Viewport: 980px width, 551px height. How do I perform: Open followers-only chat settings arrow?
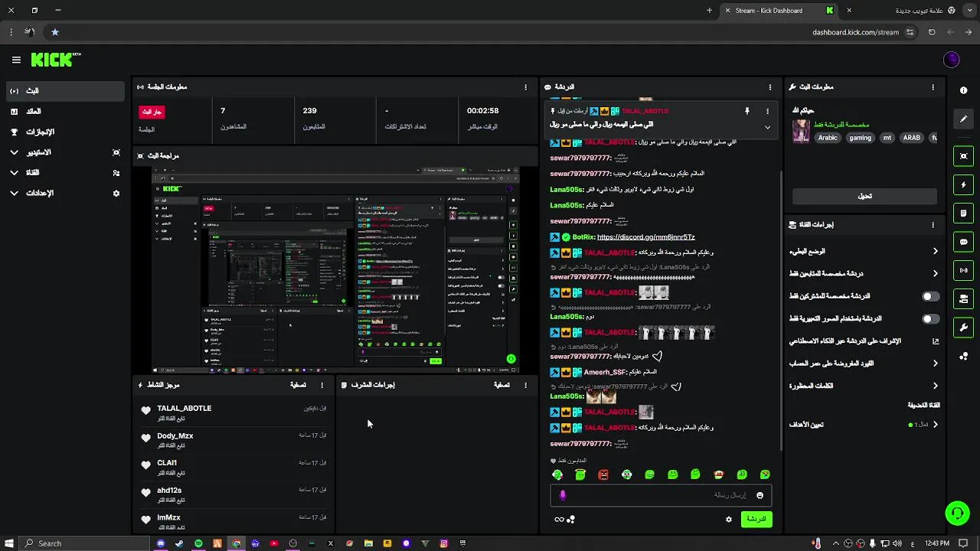(x=935, y=273)
